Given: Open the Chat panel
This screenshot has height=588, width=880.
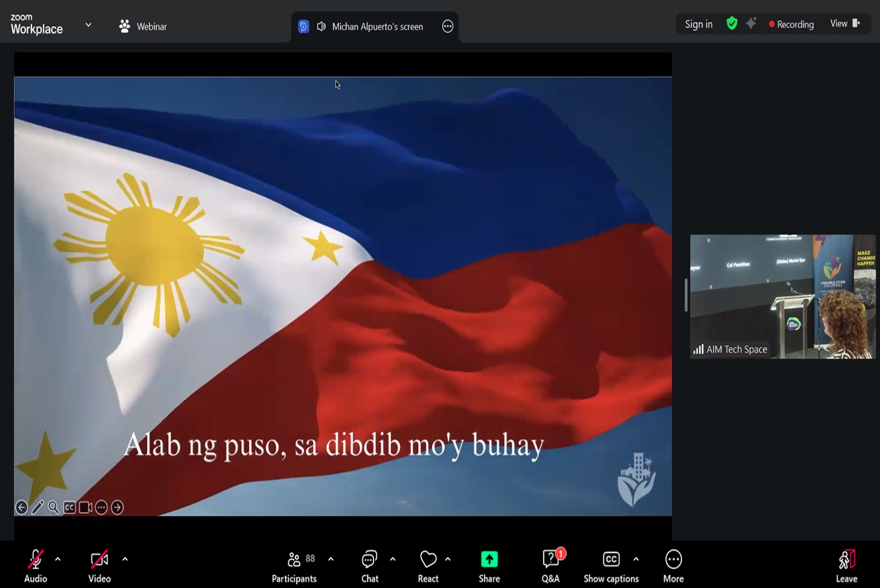Looking at the screenshot, I should [x=370, y=567].
